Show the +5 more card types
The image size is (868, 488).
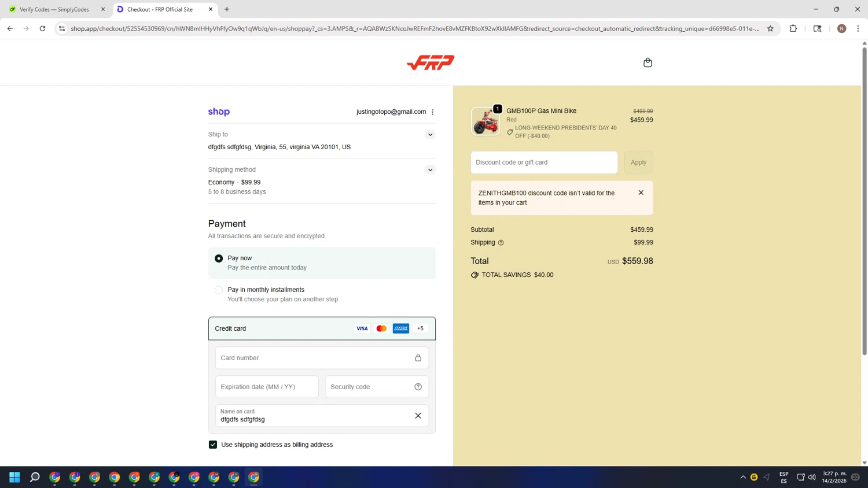pos(421,328)
